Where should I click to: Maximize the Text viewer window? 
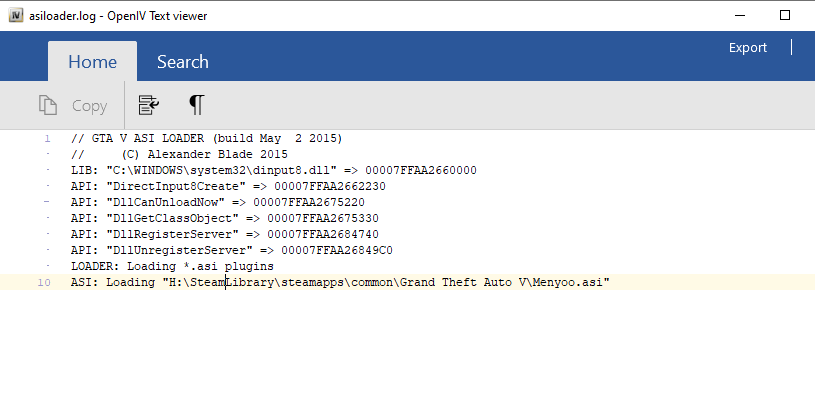[x=785, y=15]
